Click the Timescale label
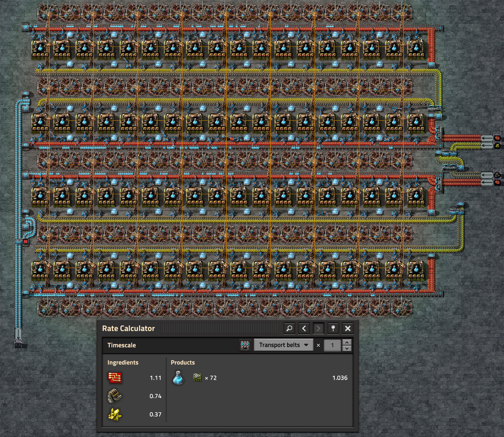Screen dimensions: 504x437 point(121,345)
